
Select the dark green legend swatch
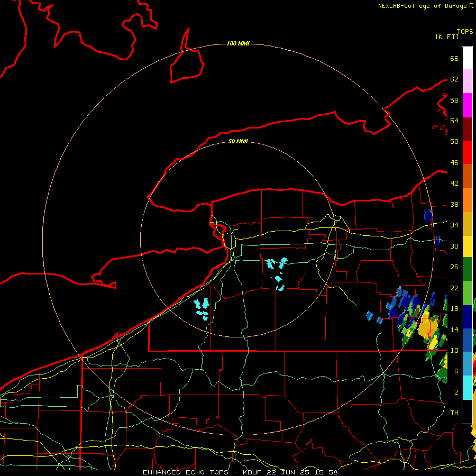pos(467,269)
